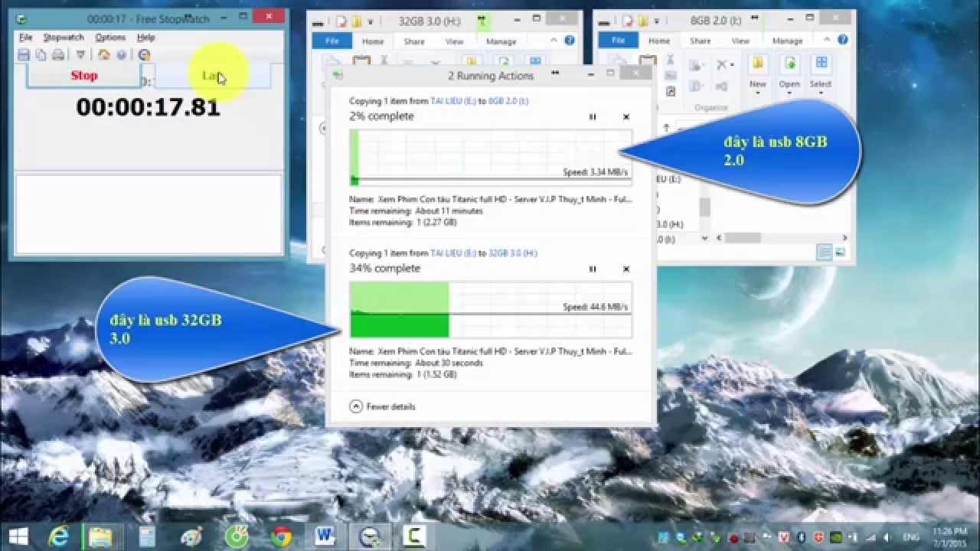Screen dimensions: 980x551
Task: Click the Bluetooth icon in system tray
Action: coord(801,537)
